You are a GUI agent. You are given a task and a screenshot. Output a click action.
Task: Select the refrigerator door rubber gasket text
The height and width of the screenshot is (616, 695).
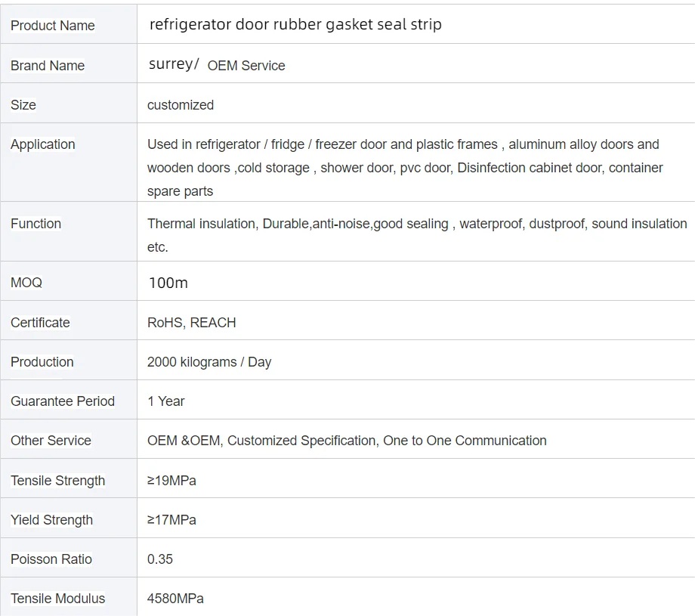coord(295,24)
